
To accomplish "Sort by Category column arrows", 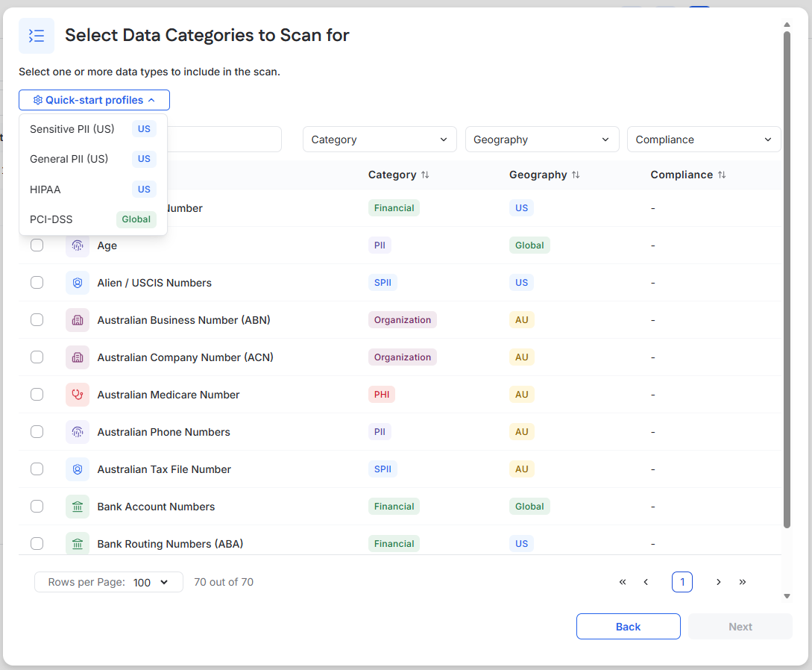I will pos(425,175).
